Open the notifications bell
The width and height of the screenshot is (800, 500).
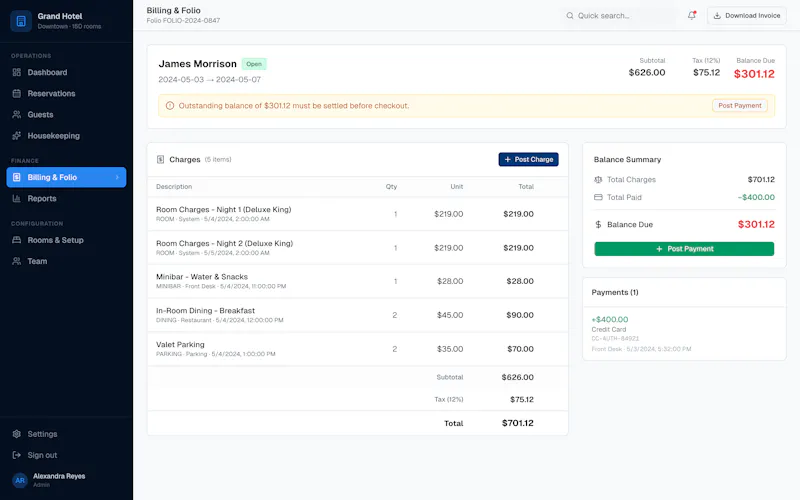692,15
